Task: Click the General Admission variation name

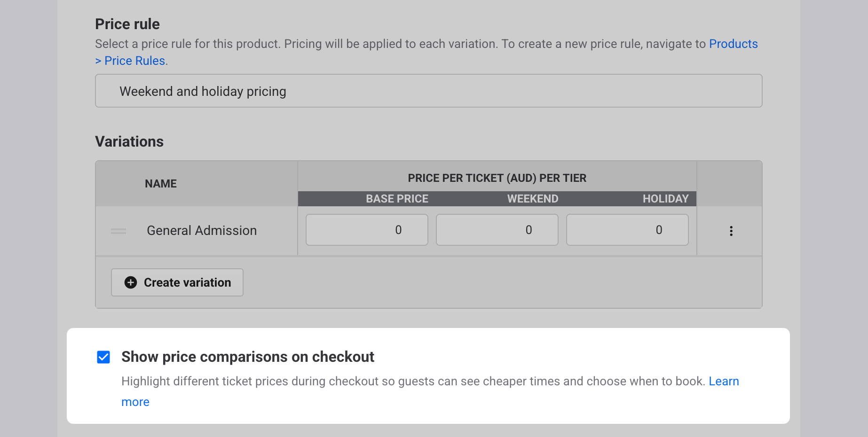Action: [x=202, y=231]
